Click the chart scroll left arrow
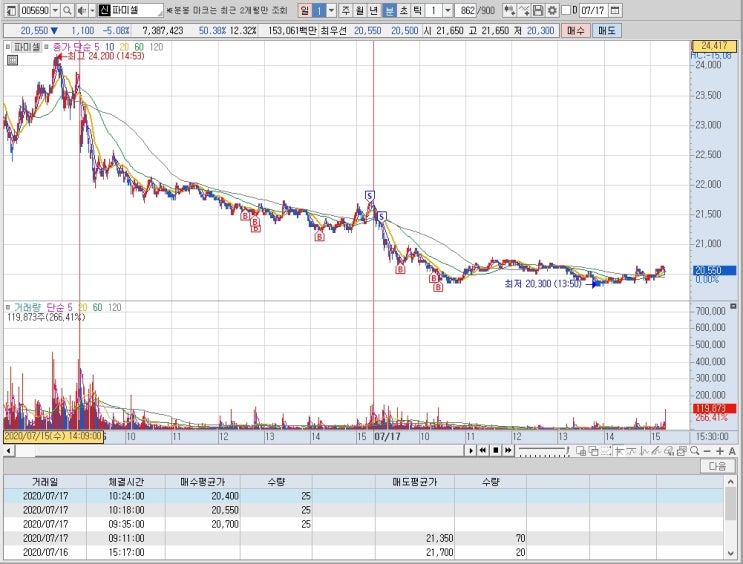The height and width of the screenshot is (564, 743). 9,450
